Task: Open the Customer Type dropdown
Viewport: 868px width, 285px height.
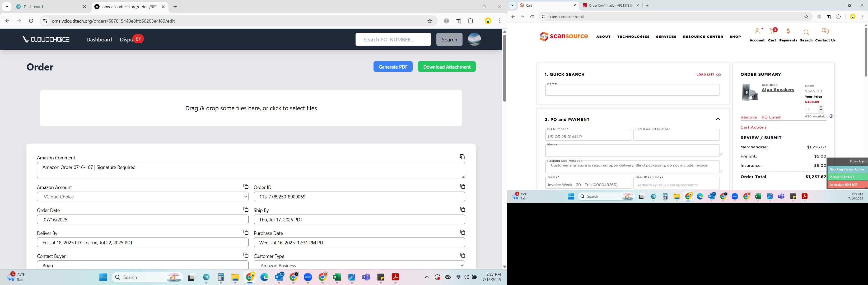Action: click(x=359, y=265)
